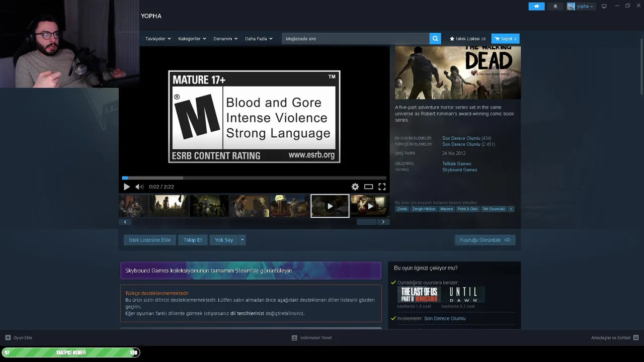Expand the Donanım menu
Viewport: 644px width, 362px height.
point(225,39)
